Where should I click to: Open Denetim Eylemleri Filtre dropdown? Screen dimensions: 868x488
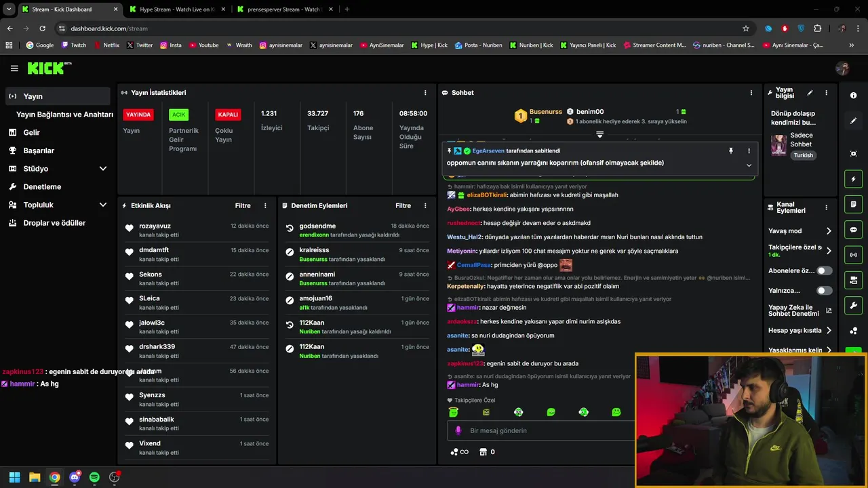tap(403, 205)
